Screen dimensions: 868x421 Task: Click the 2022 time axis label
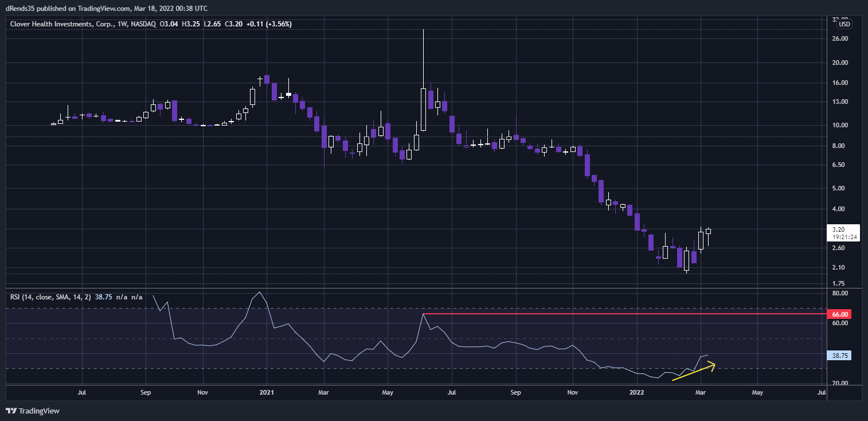[x=637, y=393]
